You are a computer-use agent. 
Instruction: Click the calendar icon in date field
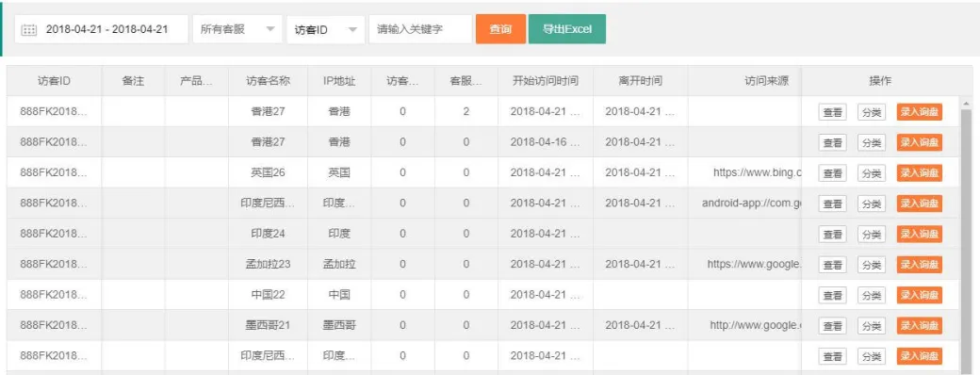(29, 29)
